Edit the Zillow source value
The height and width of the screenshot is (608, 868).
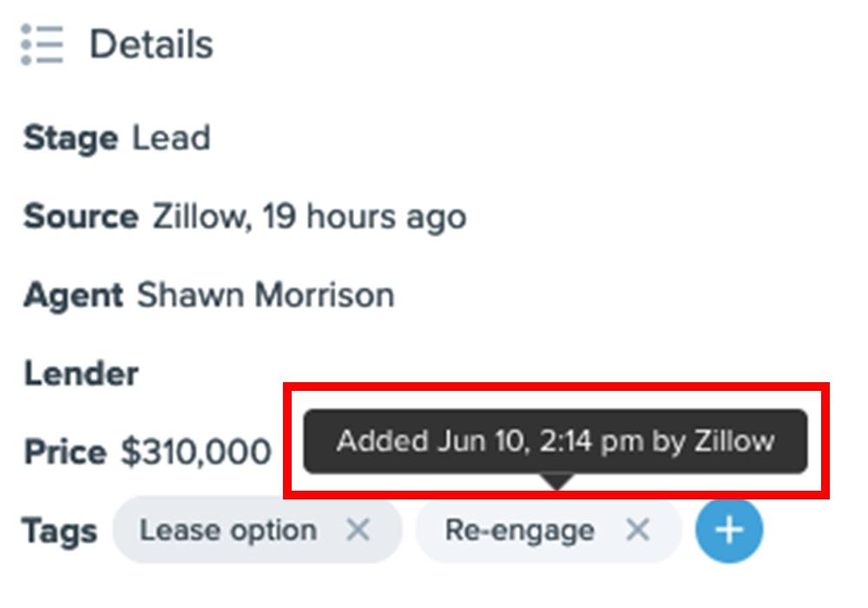pyautogui.click(x=310, y=216)
